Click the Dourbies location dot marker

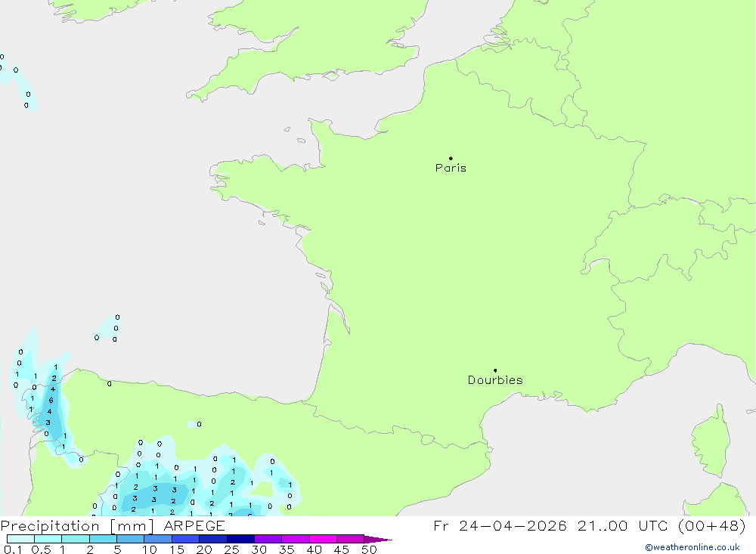tap(495, 370)
